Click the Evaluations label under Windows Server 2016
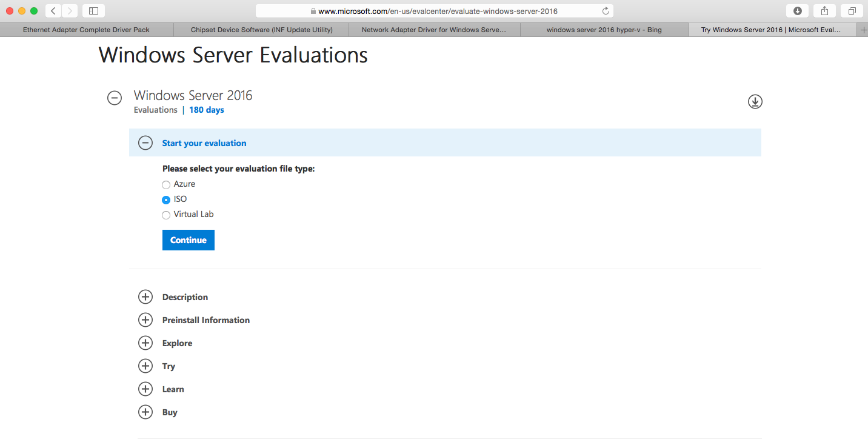Image resolution: width=868 pixels, height=445 pixels. 156,110
